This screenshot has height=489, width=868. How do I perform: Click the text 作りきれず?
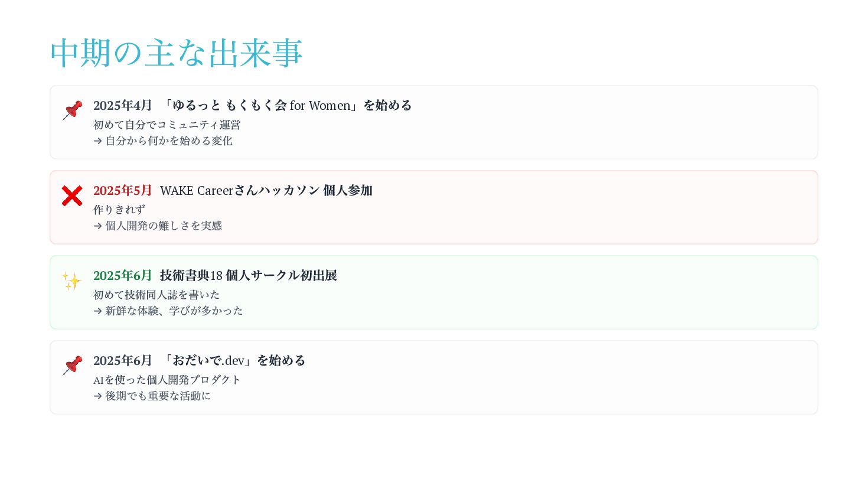pyautogui.click(x=119, y=210)
